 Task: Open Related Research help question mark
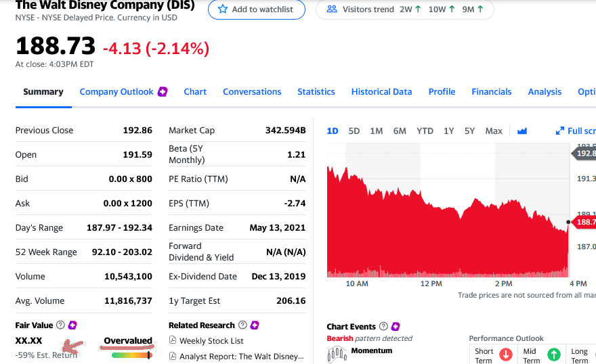pos(242,325)
